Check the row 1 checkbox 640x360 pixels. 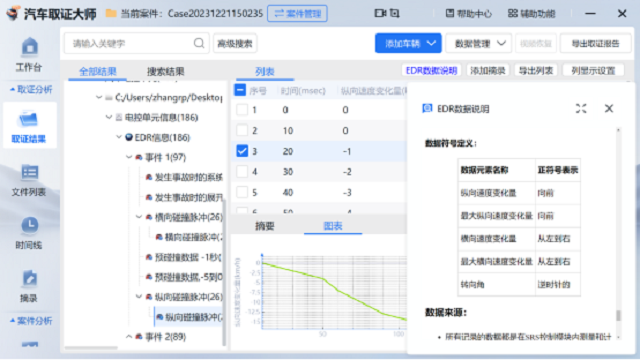pyautogui.click(x=242, y=110)
